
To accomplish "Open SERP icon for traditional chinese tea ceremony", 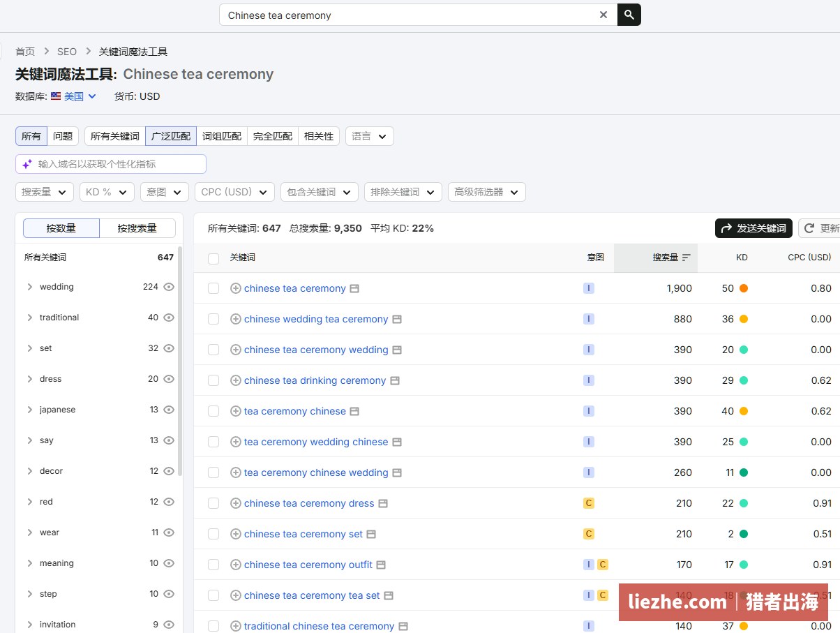I will [403, 626].
